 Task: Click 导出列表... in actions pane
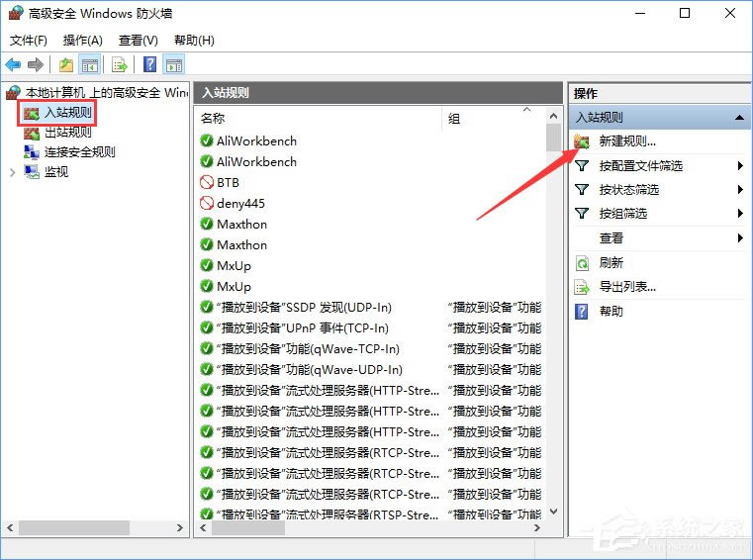pos(627,287)
